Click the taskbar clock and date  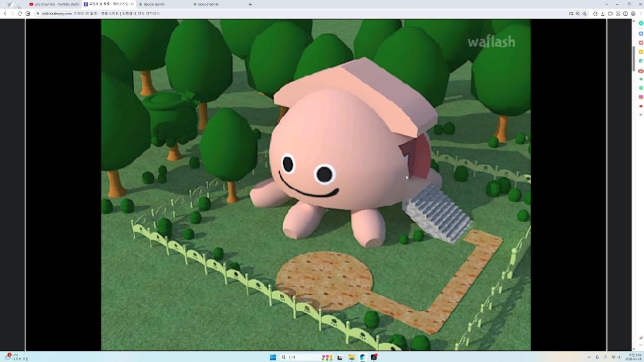[x=633, y=357]
